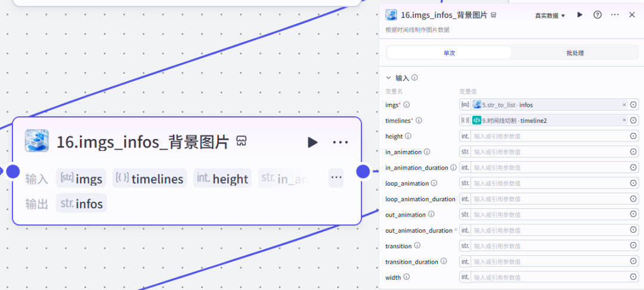
Task: Collapse the 输入 section chevron
Action: click(x=388, y=78)
